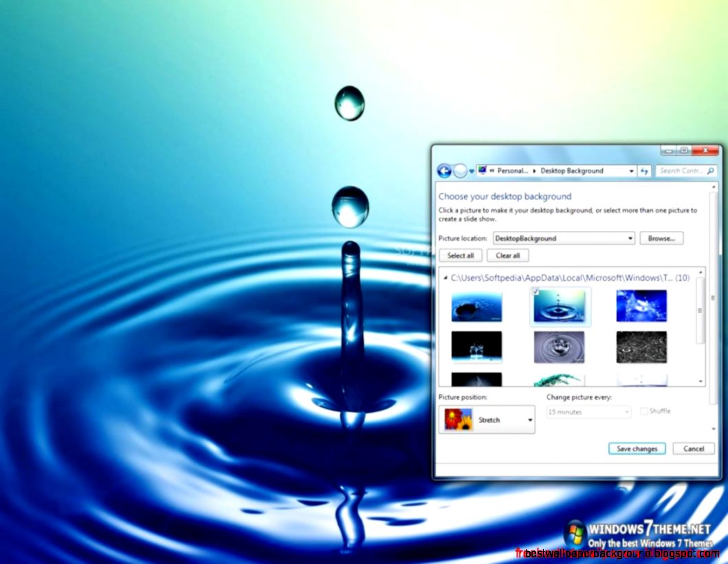This screenshot has height=564, width=728.
Task: Click the Forward navigation arrow button
Action: click(x=460, y=171)
